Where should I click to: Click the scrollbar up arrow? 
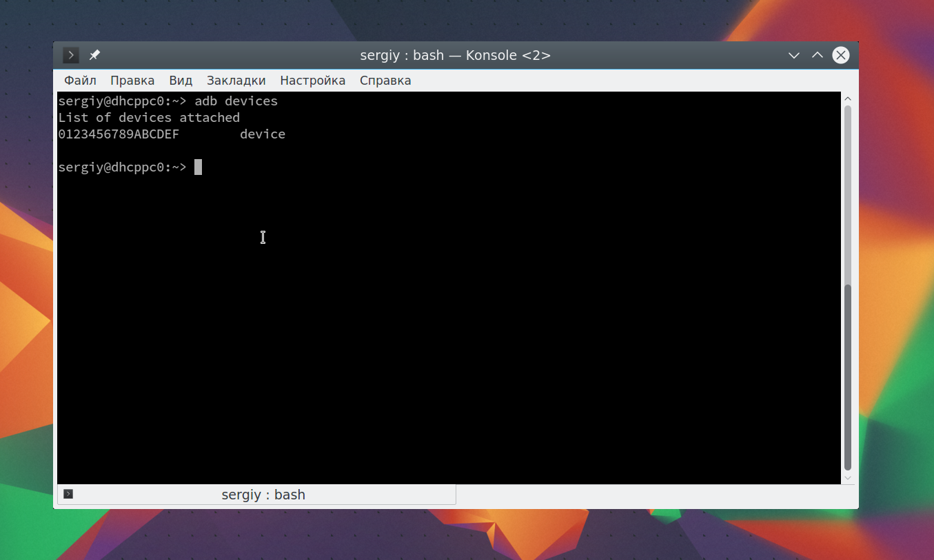[x=848, y=98]
